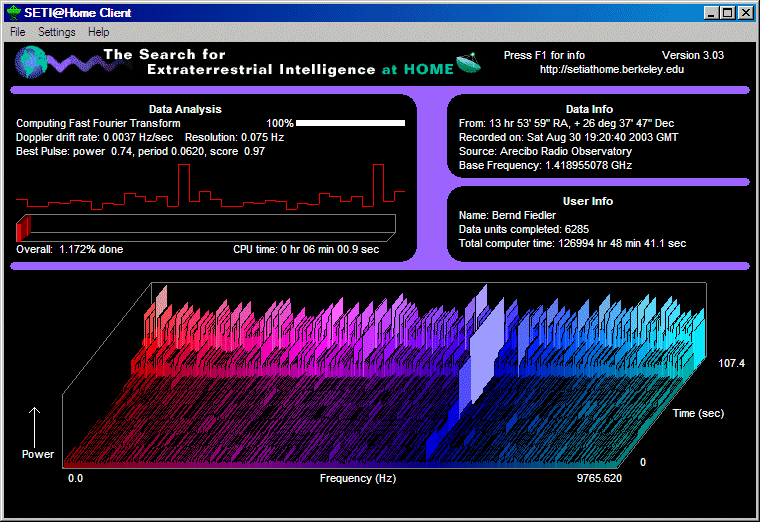
Task: Click 'Version 3.03' text
Action: (x=693, y=55)
